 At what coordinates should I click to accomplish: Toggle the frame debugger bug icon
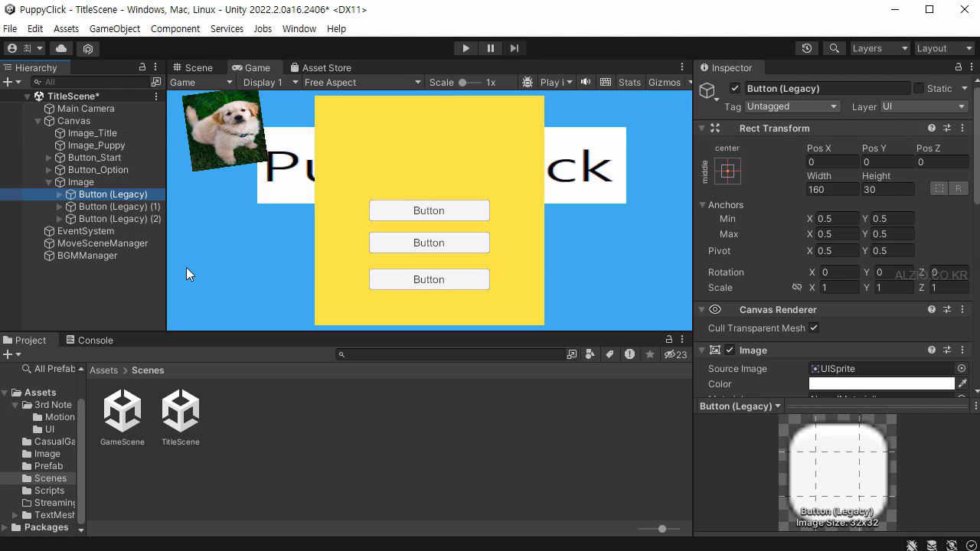coord(528,82)
